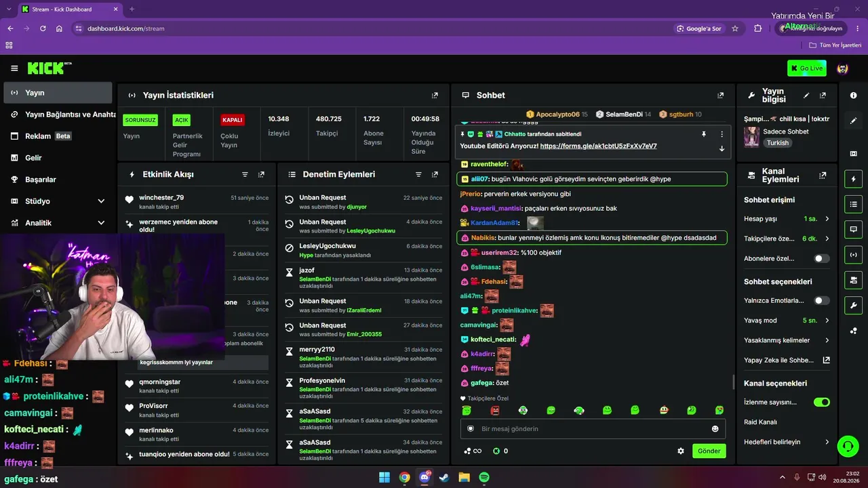868x488 pixels.
Task: Open Tüm Yer İşaretleri bookmarks folder
Action: pyautogui.click(x=835, y=45)
